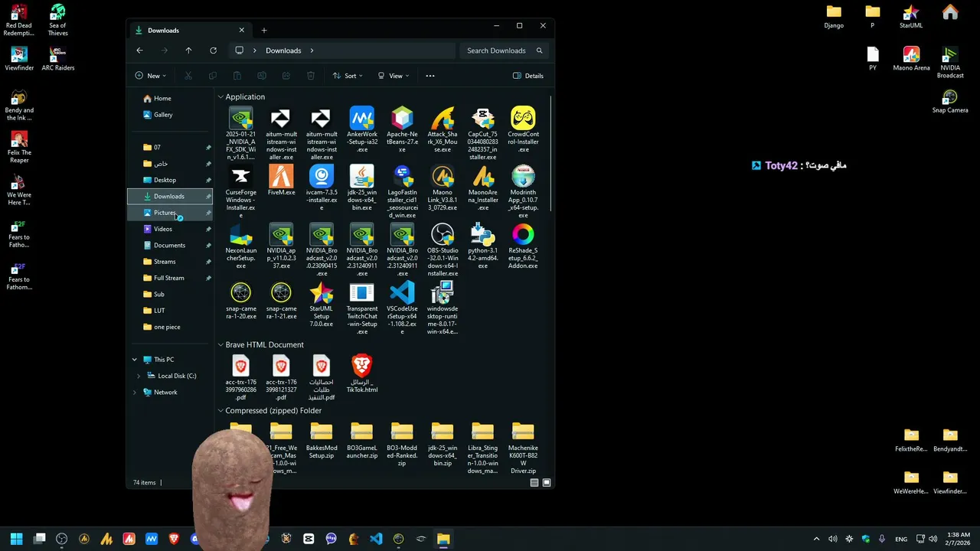Toggle the Details pane
Screen dimensions: 980x551
click(x=528, y=76)
